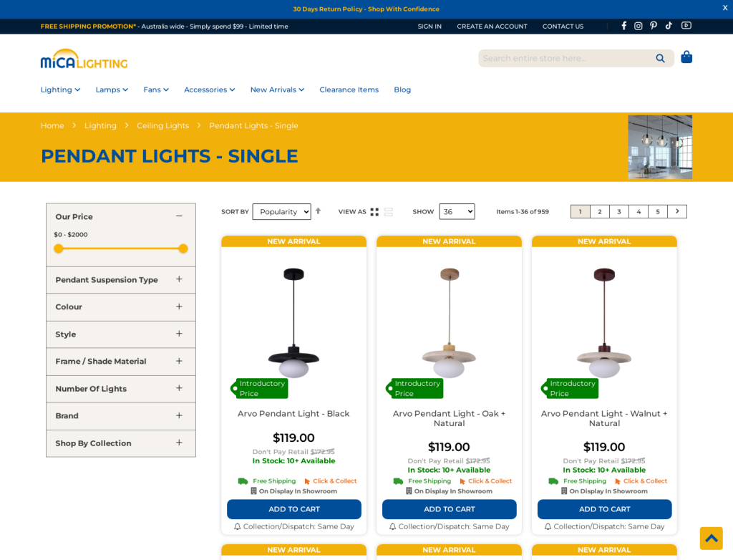Open Arvo Oak + Natural product image

coord(450,323)
